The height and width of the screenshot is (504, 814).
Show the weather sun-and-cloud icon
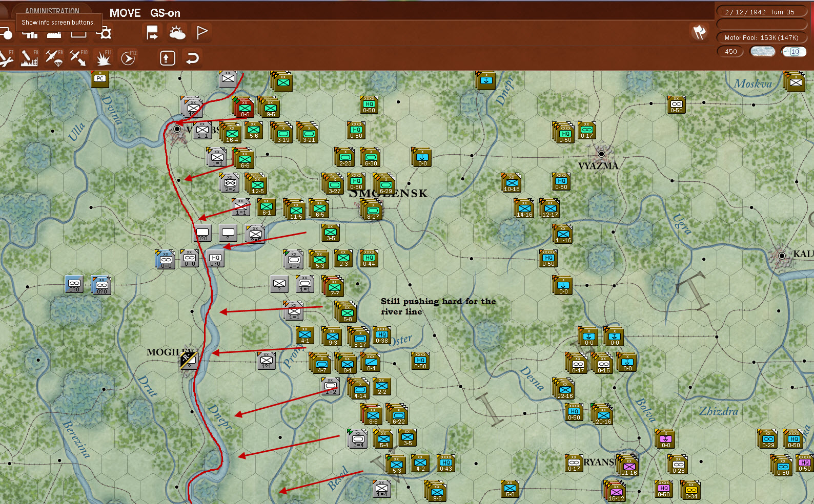(177, 32)
